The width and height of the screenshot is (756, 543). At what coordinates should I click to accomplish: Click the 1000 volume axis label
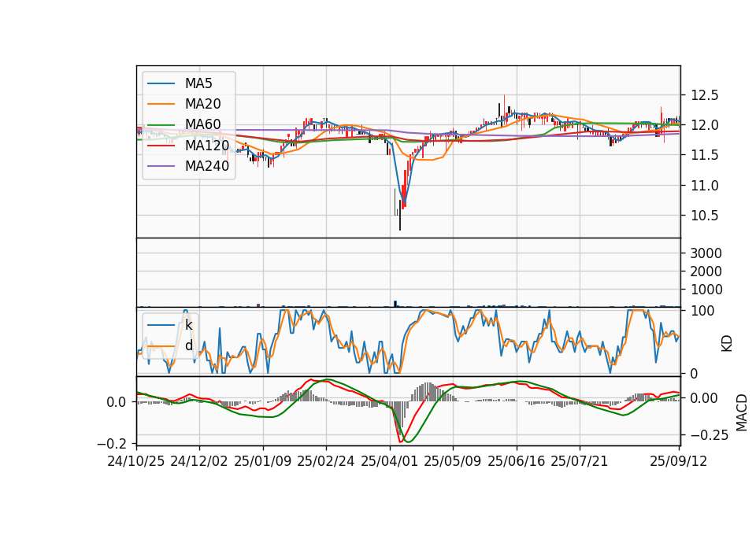coord(706,290)
